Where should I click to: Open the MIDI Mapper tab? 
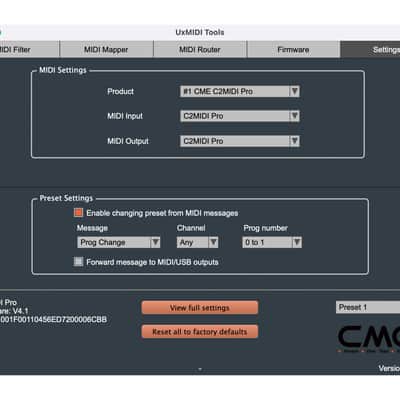pyautogui.click(x=106, y=49)
